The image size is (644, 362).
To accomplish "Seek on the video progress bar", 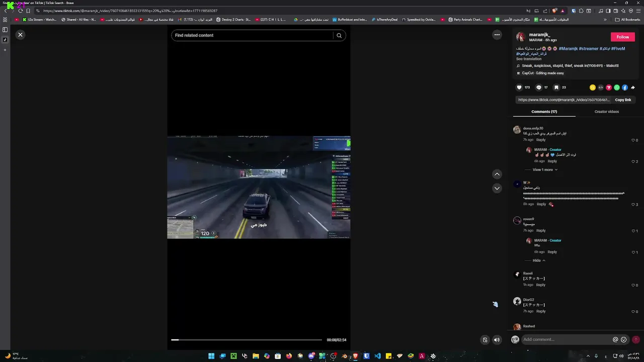I will tap(247, 340).
